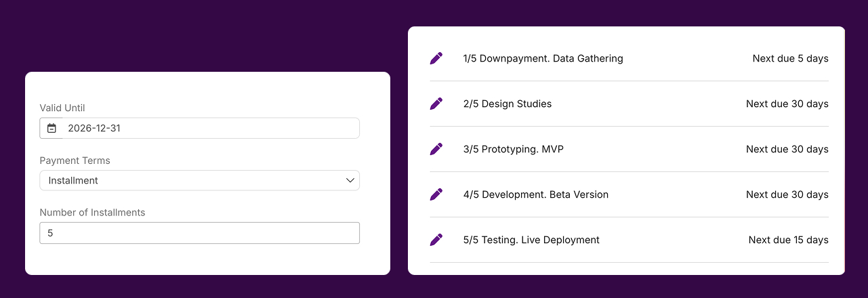Image resolution: width=868 pixels, height=298 pixels.
Task: Click Next due 5 days text
Action: (790, 58)
